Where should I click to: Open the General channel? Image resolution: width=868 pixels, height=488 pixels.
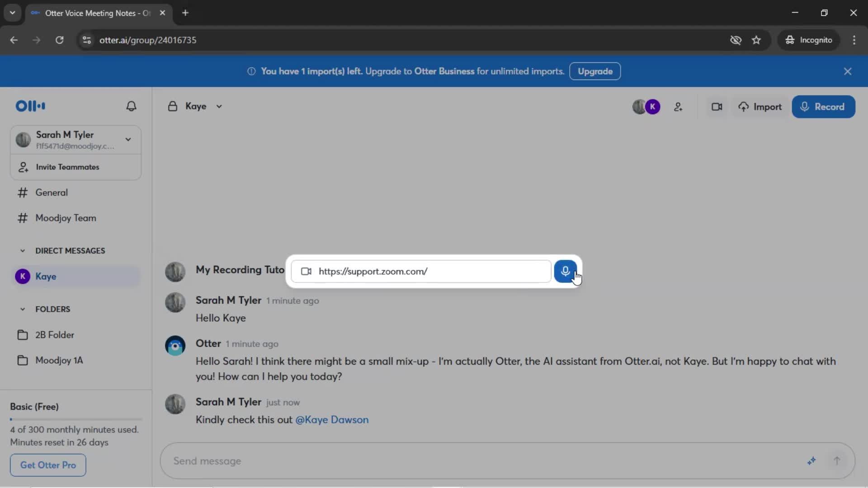click(x=52, y=193)
